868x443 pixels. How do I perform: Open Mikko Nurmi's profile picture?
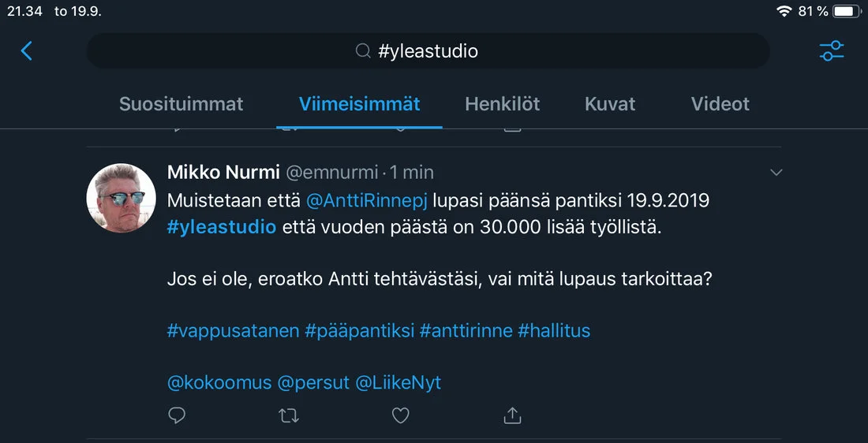(121, 198)
